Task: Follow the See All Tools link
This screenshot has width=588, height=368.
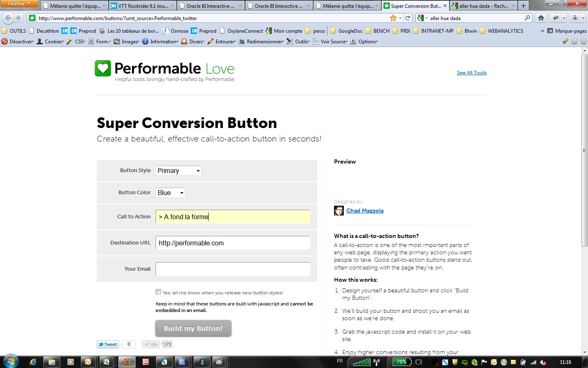Action: [472, 73]
